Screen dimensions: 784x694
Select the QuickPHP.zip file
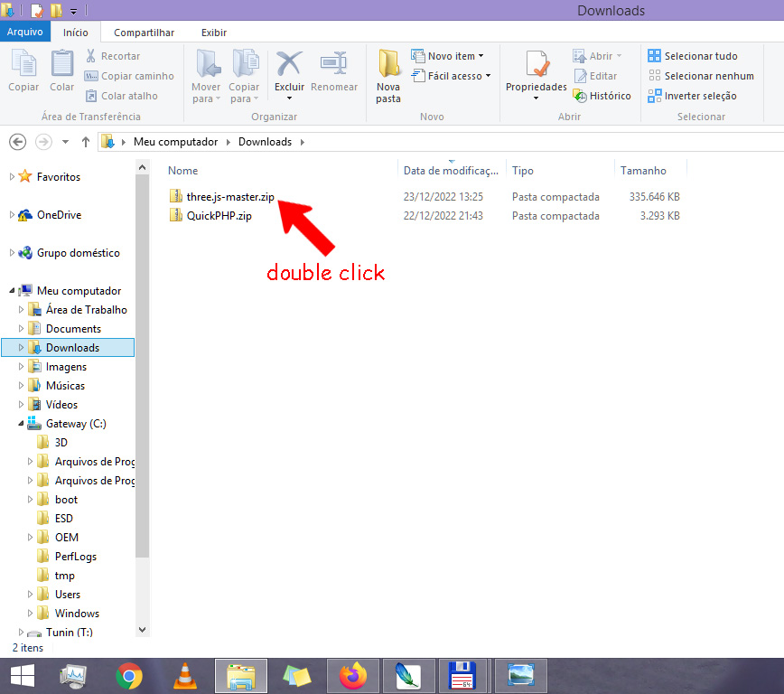coord(219,216)
